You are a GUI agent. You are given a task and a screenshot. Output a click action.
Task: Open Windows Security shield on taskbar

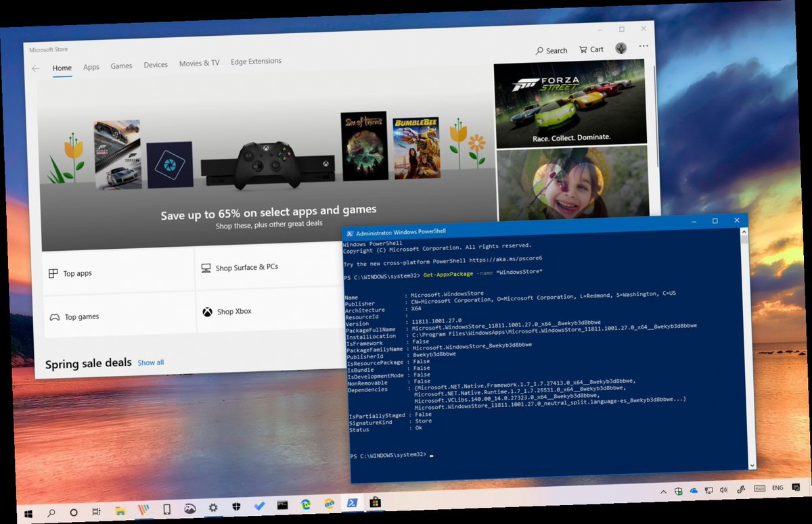[x=237, y=507]
